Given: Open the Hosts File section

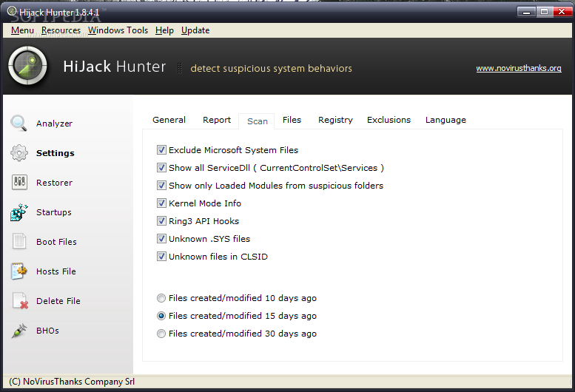Looking at the screenshot, I should coord(56,271).
